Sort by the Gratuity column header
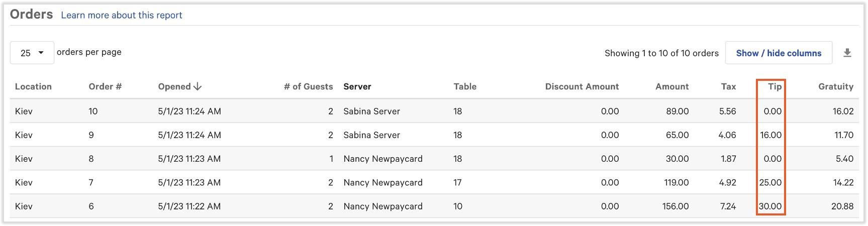The height and width of the screenshot is (226, 868). pyautogui.click(x=835, y=86)
